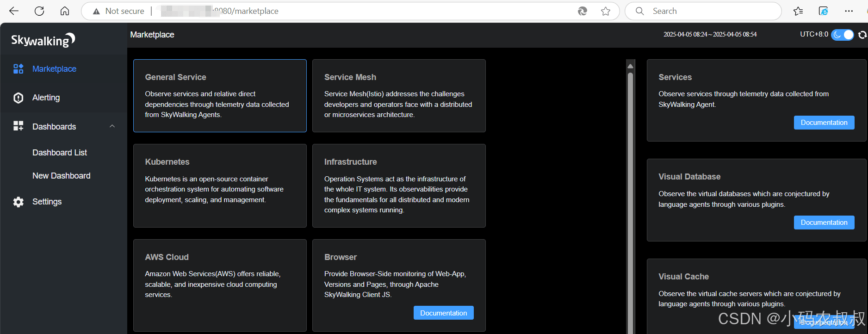This screenshot has width=868, height=334.
Task: Click the refresh icon beside theme toggle
Action: coord(862,35)
